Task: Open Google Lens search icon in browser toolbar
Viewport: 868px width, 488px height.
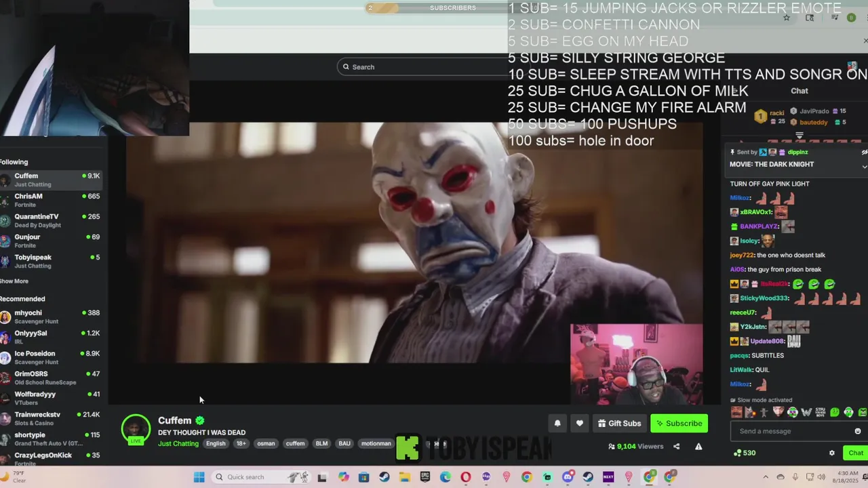Action: pyautogui.click(x=810, y=18)
